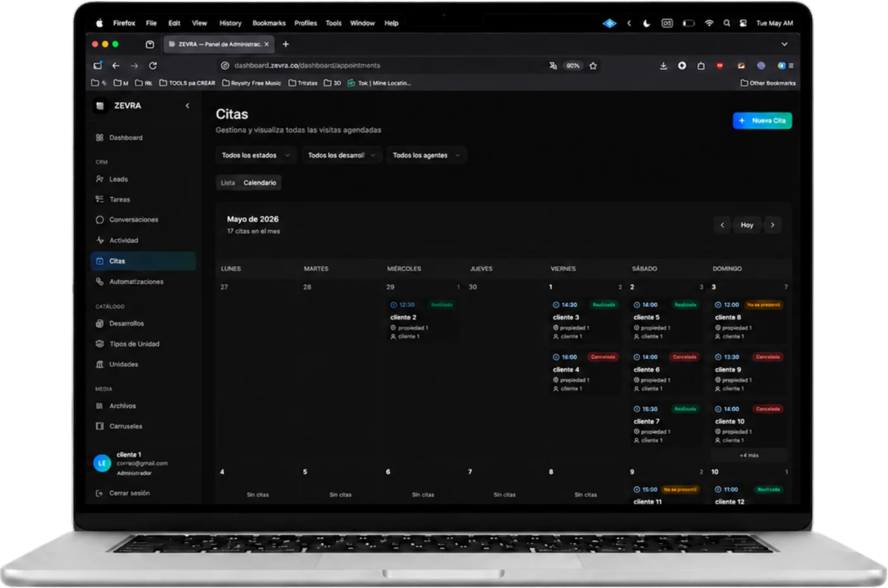Select Citas in the sidebar
Screen dimensions: 888x588
pyautogui.click(x=143, y=261)
